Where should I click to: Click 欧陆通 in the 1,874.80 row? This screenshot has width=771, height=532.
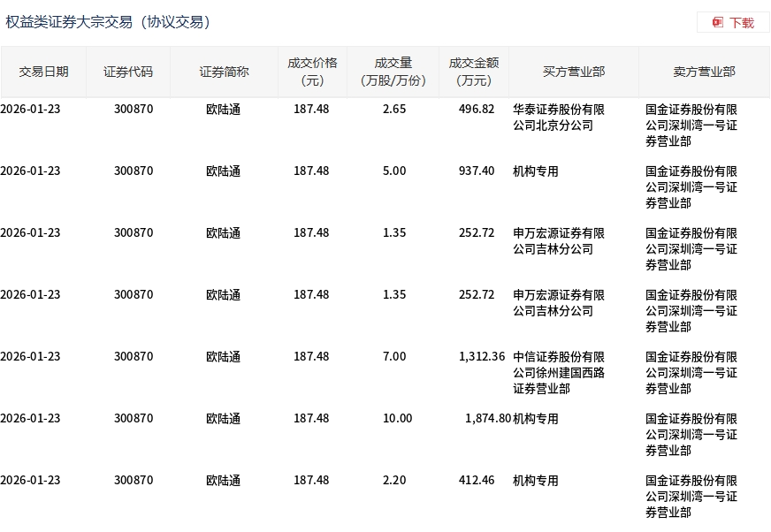pos(223,419)
